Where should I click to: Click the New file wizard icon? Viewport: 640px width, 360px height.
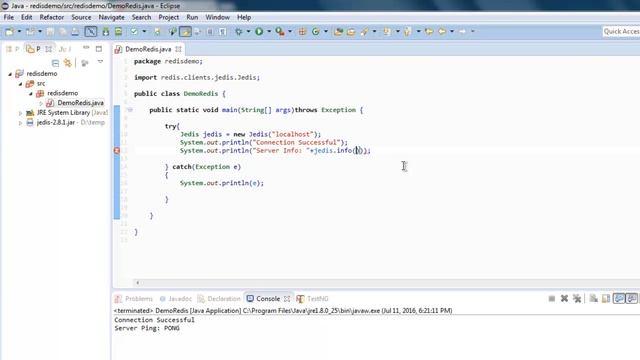[9, 31]
